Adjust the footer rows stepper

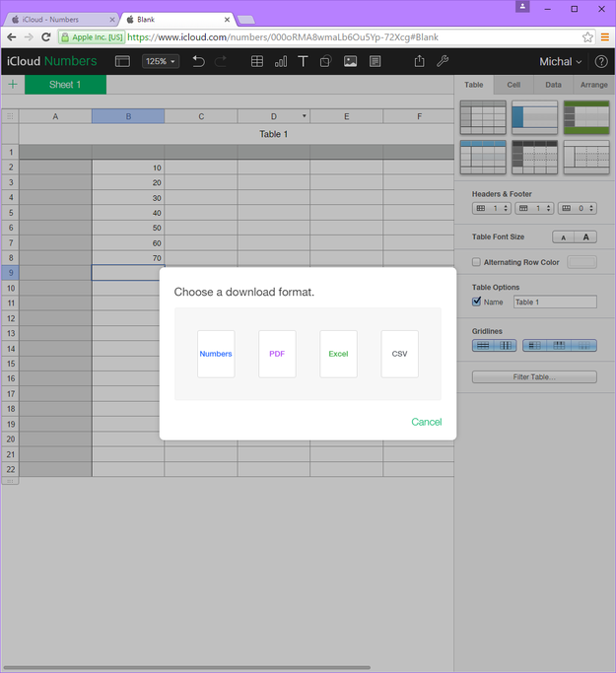click(578, 208)
